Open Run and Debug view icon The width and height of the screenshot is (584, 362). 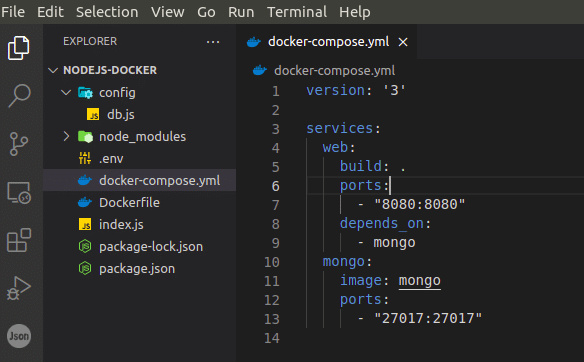coord(19,288)
